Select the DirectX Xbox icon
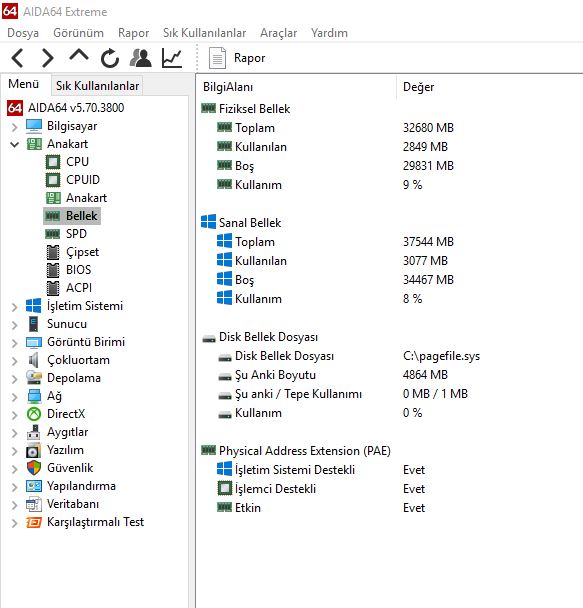Image resolution: width=583 pixels, height=608 pixels. coord(34,414)
